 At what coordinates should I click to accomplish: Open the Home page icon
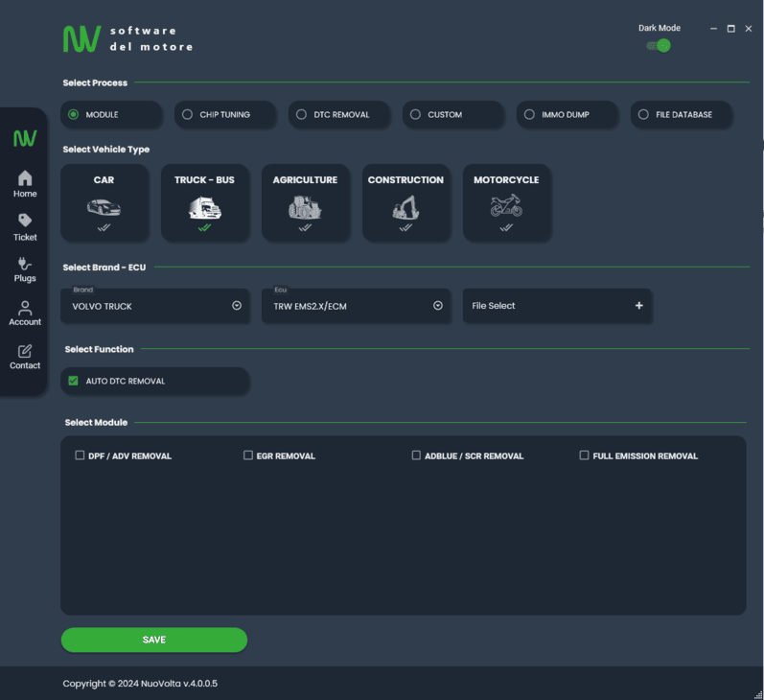tap(25, 178)
